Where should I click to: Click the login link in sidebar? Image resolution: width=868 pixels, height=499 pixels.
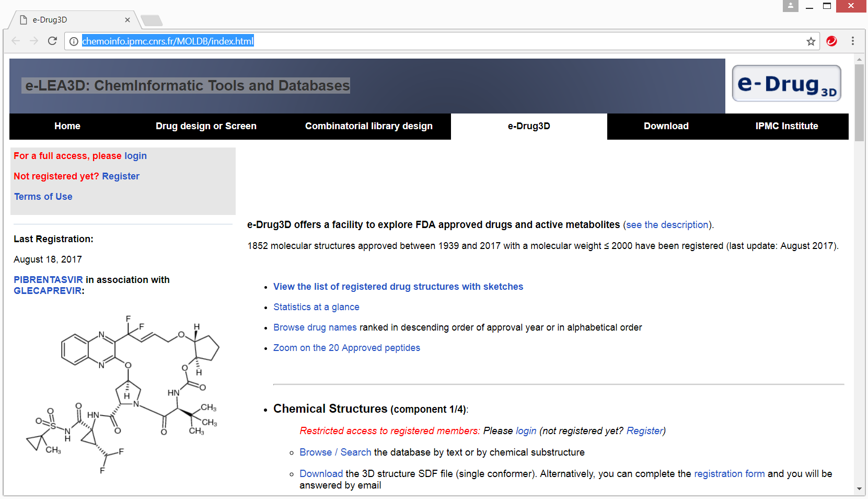point(135,156)
